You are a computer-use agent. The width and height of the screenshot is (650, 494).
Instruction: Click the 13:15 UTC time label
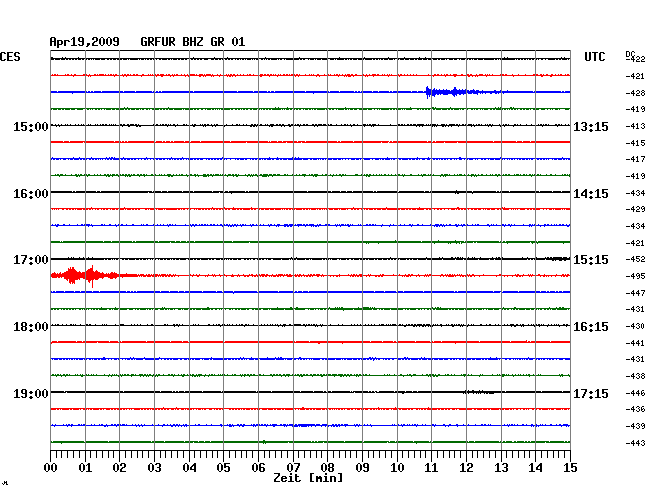[x=591, y=126]
